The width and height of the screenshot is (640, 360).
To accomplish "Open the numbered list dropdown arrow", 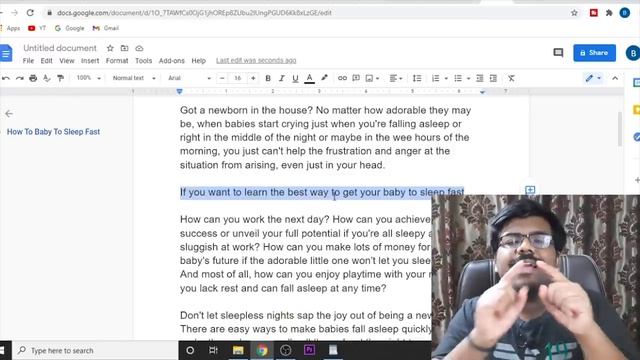I will pos(446,78).
